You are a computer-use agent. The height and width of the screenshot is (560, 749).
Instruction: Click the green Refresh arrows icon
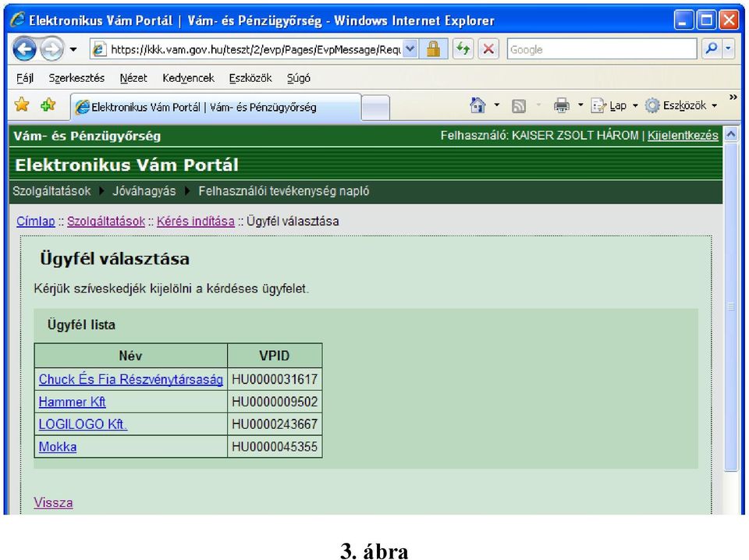click(463, 48)
